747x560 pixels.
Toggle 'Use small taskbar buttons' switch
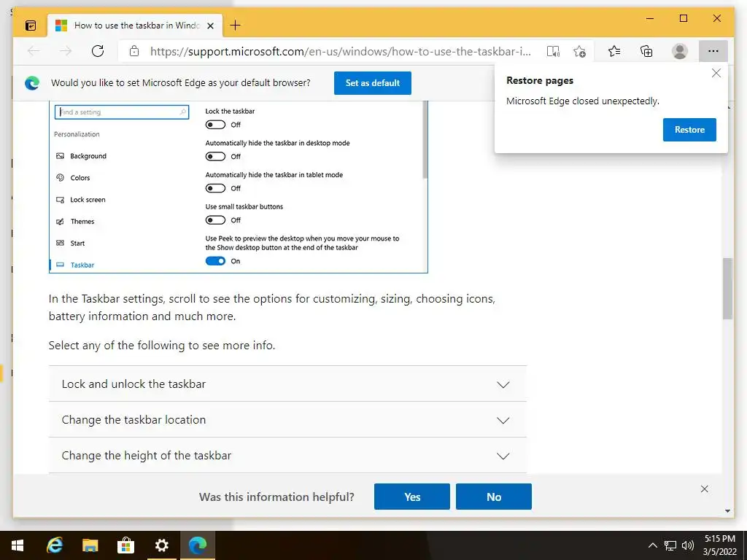pyautogui.click(x=215, y=220)
